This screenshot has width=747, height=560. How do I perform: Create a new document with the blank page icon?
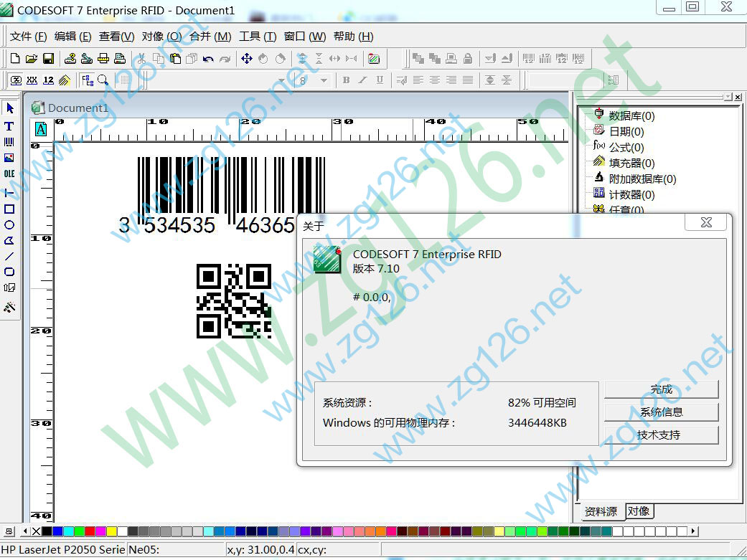15,59
